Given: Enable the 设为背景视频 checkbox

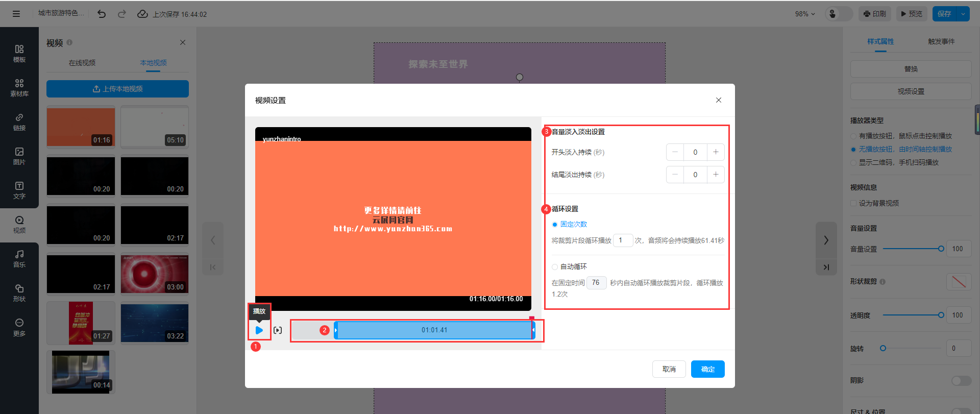Looking at the screenshot, I should 853,203.
